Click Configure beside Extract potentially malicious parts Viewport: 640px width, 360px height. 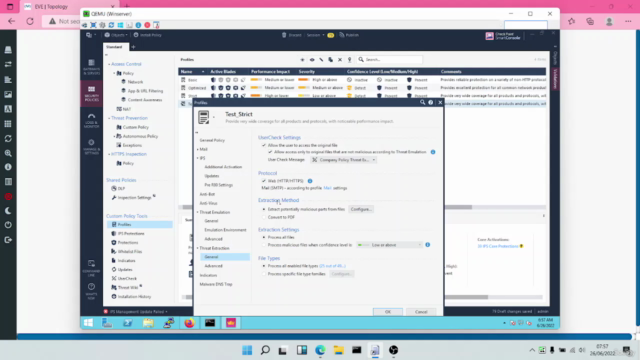[x=361, y=209]
